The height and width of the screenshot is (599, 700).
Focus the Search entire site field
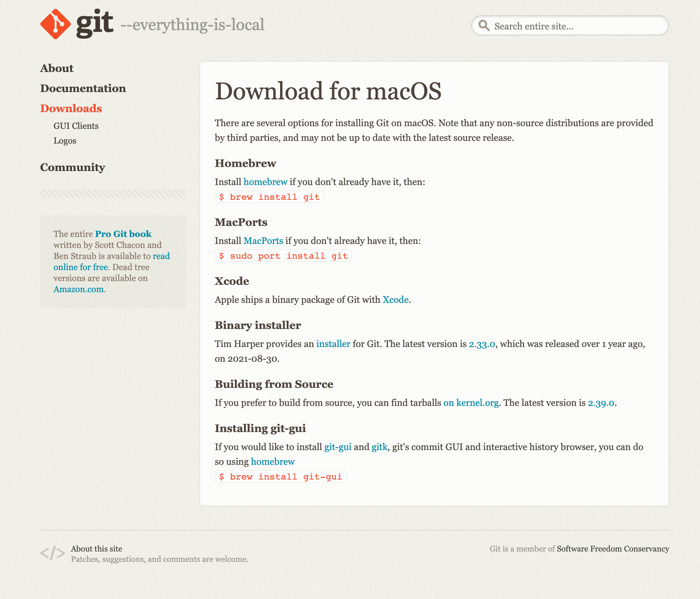[570, 26]
